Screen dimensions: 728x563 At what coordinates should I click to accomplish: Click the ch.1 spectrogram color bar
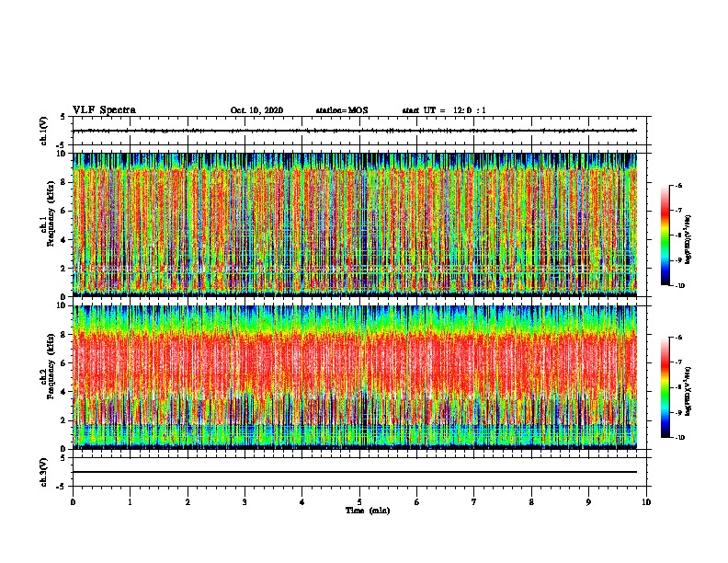(x=665, y=236)
